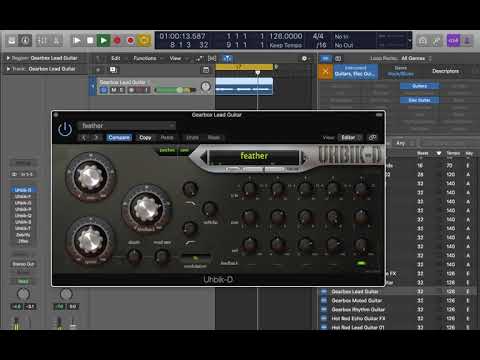
Task: Toggle the Uhbik-D plugin power button
Action: (x=65, y=129)
